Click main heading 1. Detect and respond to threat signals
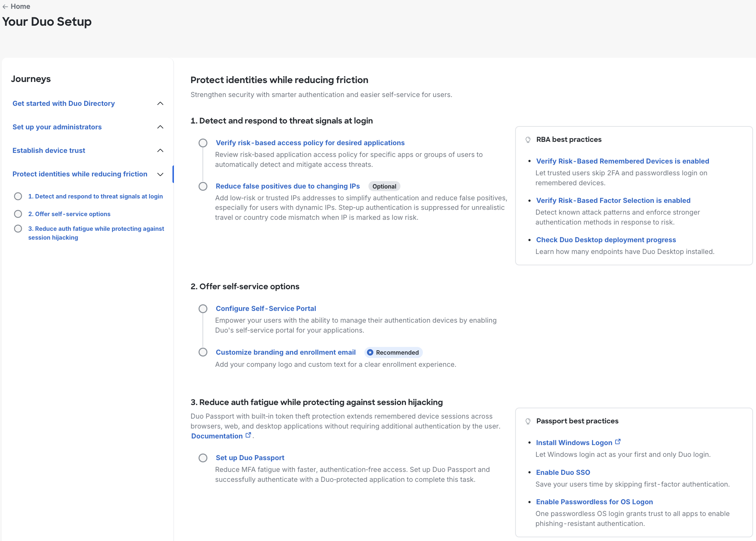 tap(282, 121)
